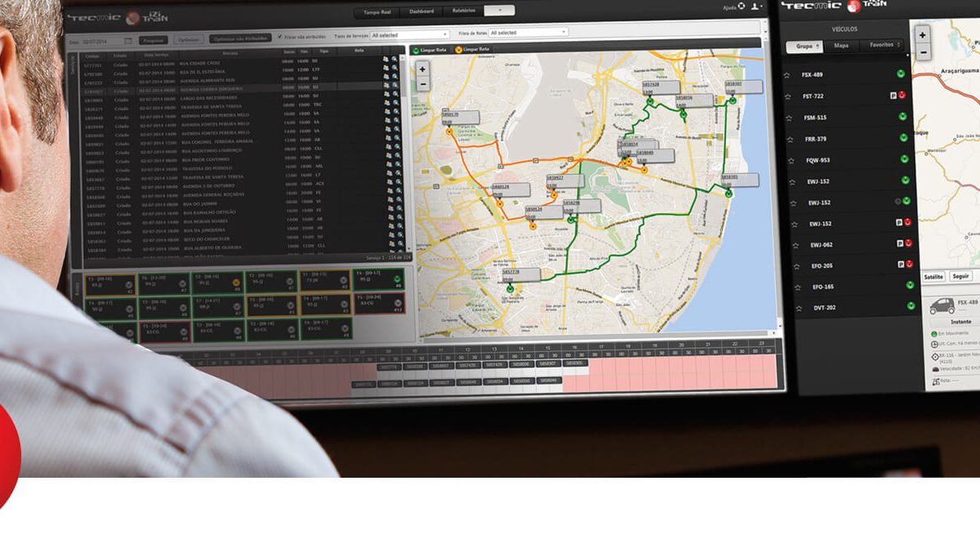980x539 pixels.
Task: Click the car icon in the FSX-489 details
Action: (941, 306)
